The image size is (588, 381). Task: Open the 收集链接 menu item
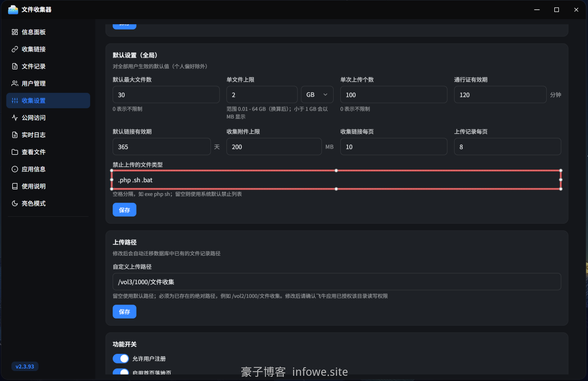(x=48, y=49)
